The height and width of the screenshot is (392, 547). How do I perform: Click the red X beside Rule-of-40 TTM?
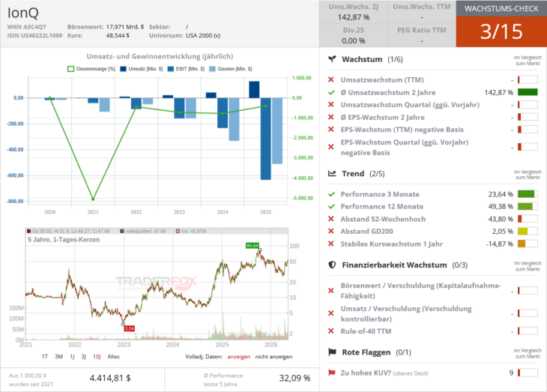(x=331, y=331)
